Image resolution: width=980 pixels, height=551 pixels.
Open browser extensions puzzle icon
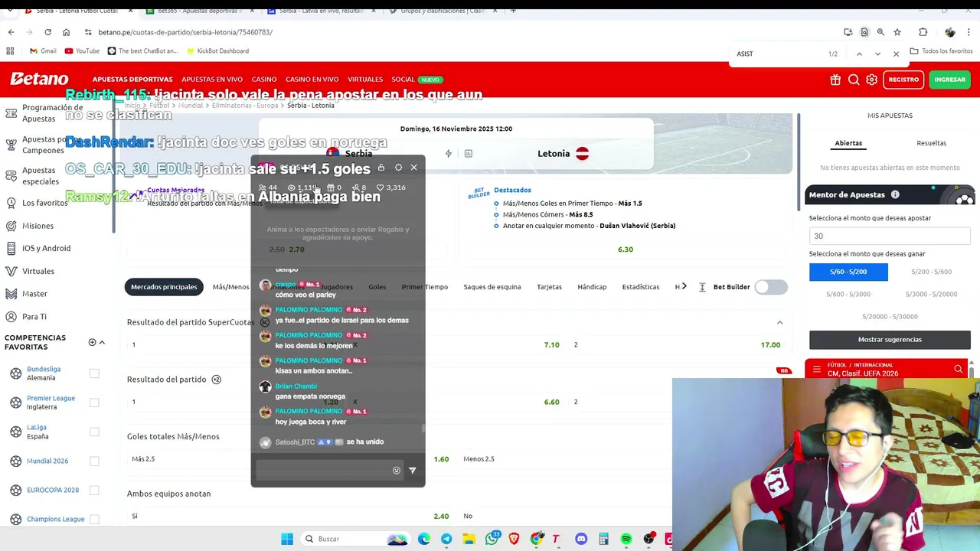coord(923,32)
